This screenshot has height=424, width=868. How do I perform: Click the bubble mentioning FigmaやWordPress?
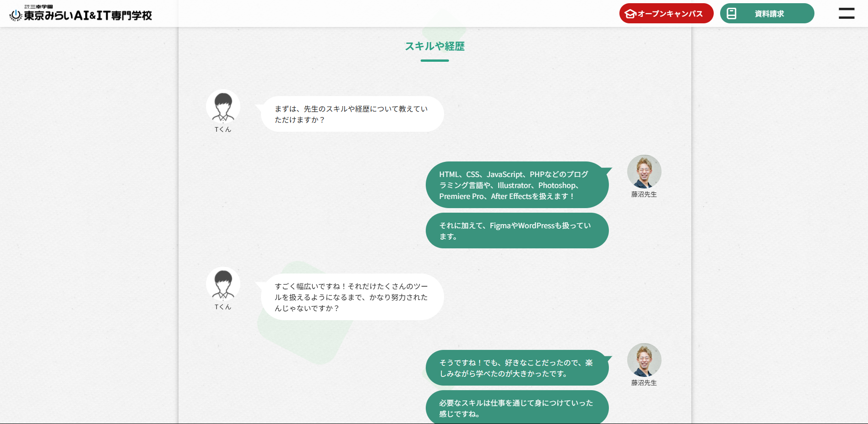517,231
